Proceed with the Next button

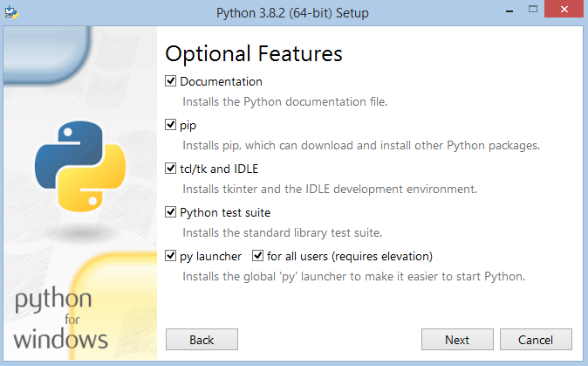pyautogui.click(x=457, y=340)
